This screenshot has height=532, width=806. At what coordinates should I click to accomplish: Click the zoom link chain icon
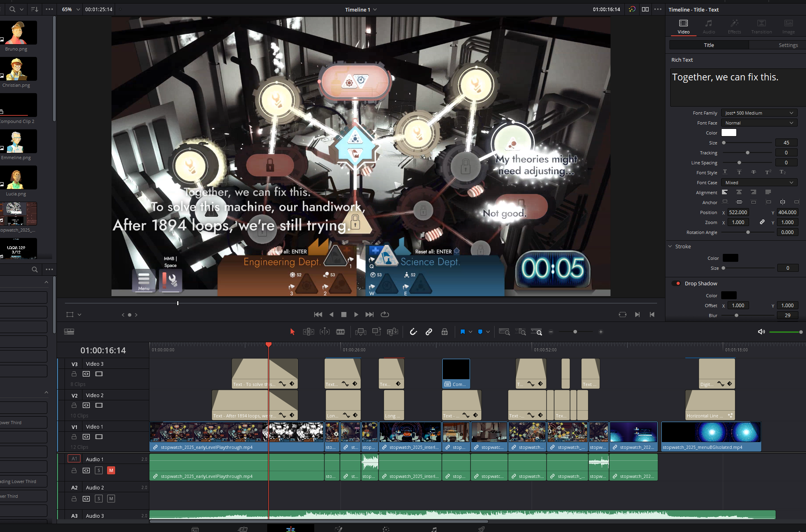[x=762, y=222]
